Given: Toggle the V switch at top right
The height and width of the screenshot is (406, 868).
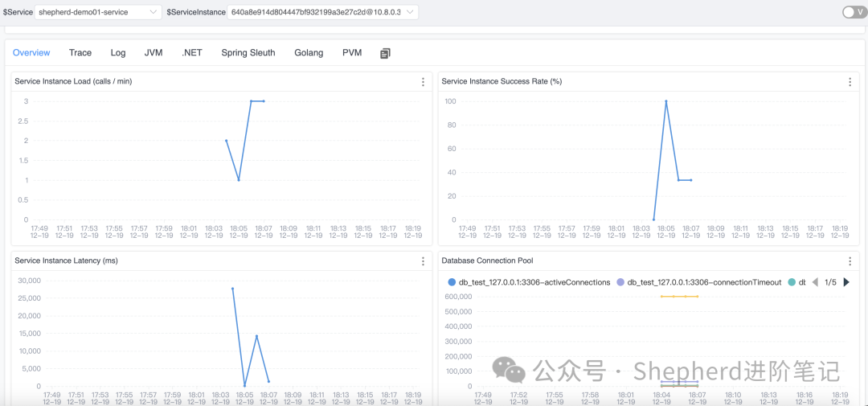Looking at the screenshot, I should tap(853, 12).
